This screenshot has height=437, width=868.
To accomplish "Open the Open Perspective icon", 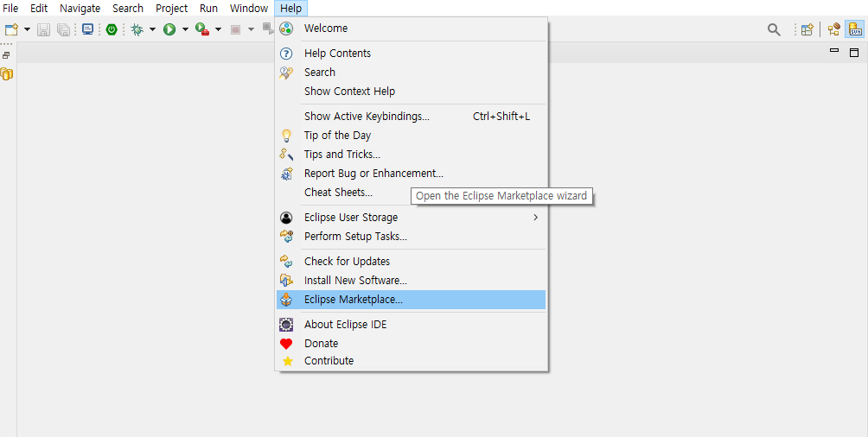I will click(x=807, y=29).
